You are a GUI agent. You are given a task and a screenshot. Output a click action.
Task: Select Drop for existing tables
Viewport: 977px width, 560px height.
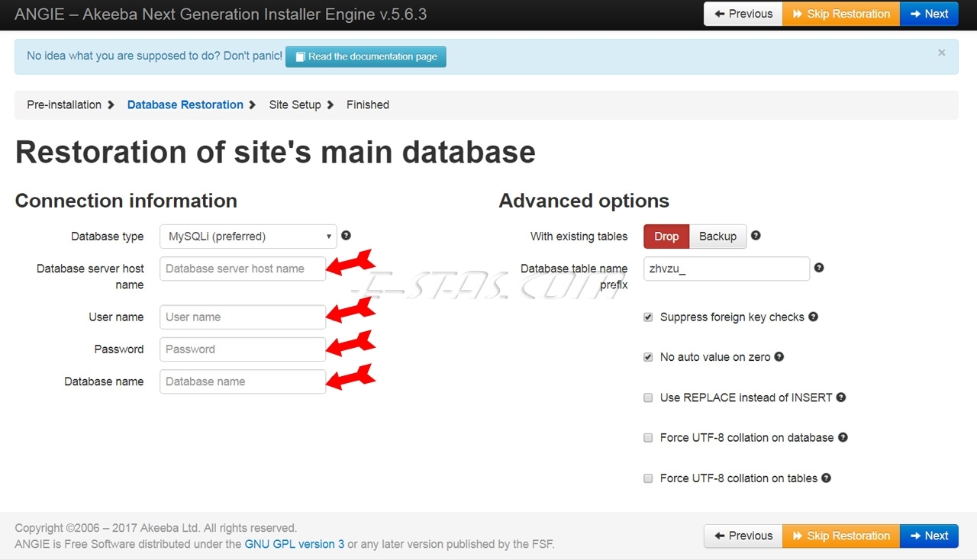(666, 237)
